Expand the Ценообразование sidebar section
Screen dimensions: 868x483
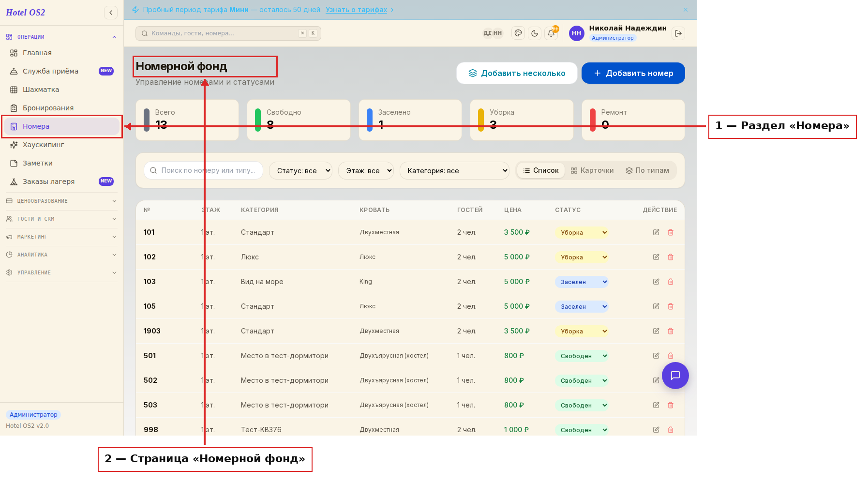(x=61, y=201)
